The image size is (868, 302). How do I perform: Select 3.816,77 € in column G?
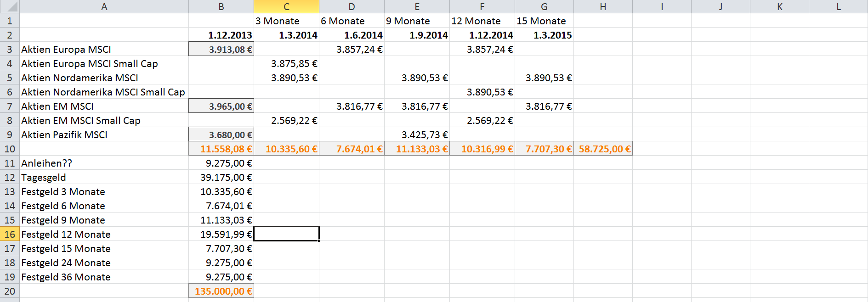544,106
